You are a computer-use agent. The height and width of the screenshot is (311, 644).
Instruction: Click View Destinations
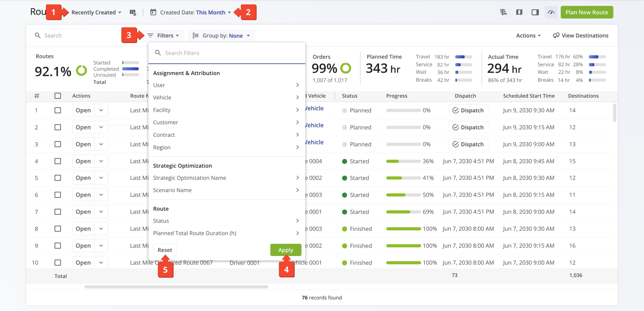click(x=580, y=35)
